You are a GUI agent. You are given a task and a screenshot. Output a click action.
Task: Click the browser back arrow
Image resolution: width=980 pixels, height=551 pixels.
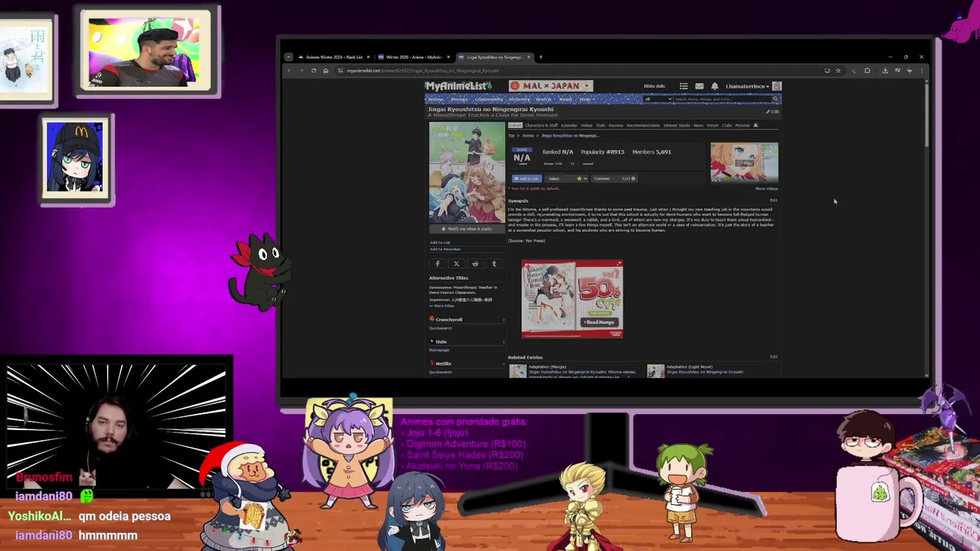tap(289, 70)
